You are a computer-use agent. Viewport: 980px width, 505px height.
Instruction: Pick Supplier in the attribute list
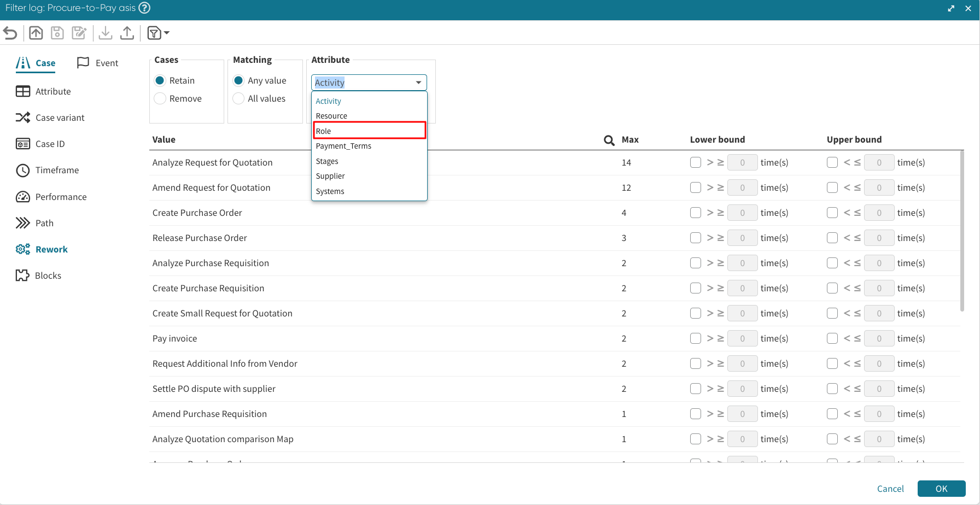coord(330,176)
